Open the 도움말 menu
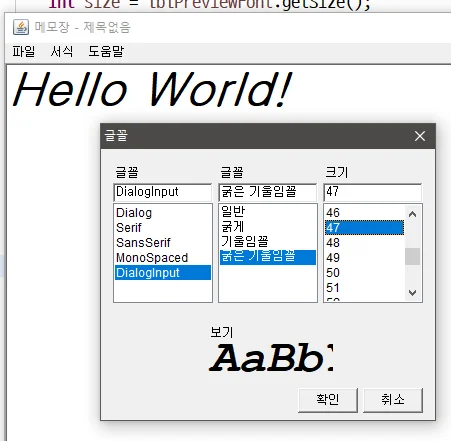This screenshot has width=451, height=441. (106, 52)
